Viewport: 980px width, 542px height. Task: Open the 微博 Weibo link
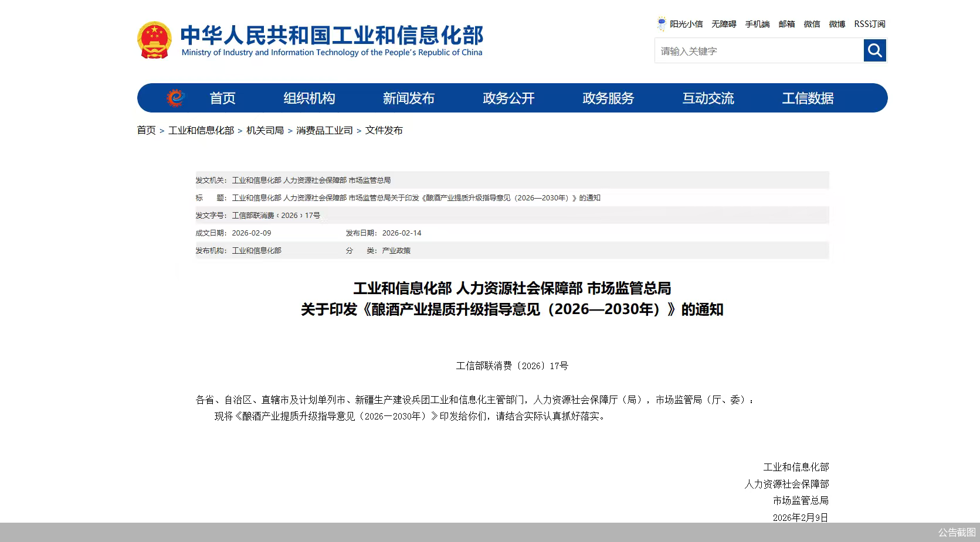click(836, 24)
